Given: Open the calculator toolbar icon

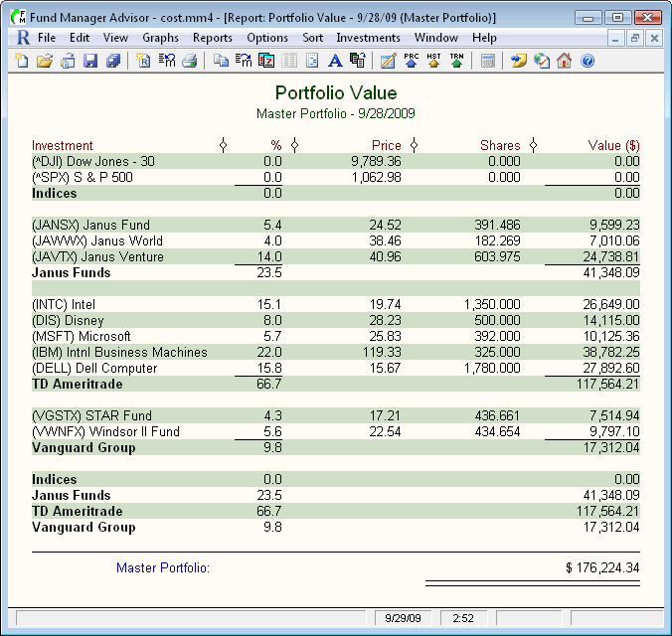Looking at the screenshot, I should [x=488, y=61].
